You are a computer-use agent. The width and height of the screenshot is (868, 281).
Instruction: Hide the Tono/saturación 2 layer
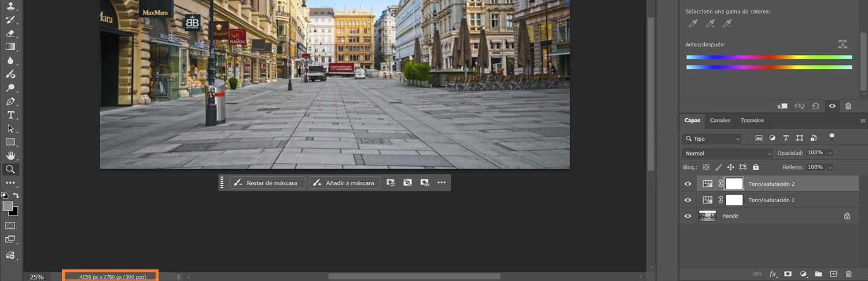click(x=687, y=184)
